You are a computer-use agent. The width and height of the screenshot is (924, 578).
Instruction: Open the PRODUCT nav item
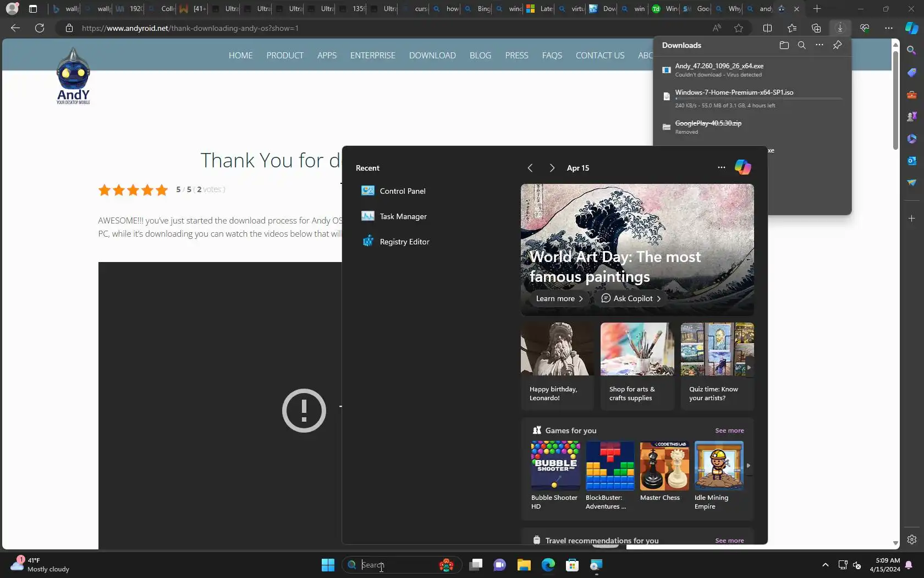[285, 56]
